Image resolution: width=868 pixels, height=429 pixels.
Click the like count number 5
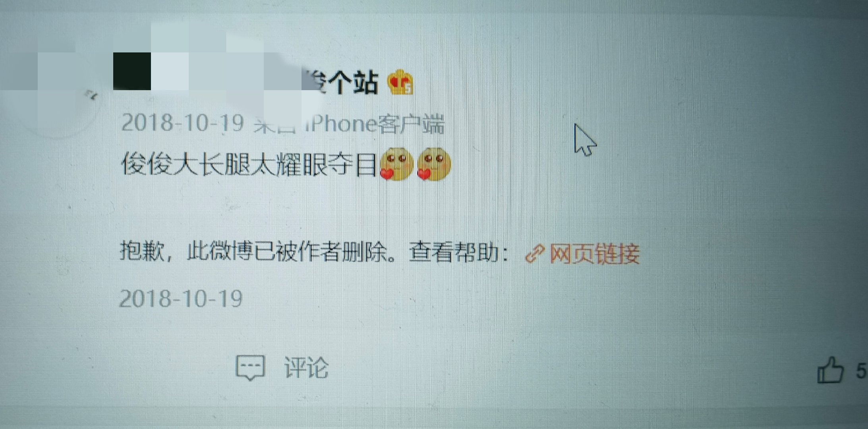pyautogui.click(x=861, y=371)
